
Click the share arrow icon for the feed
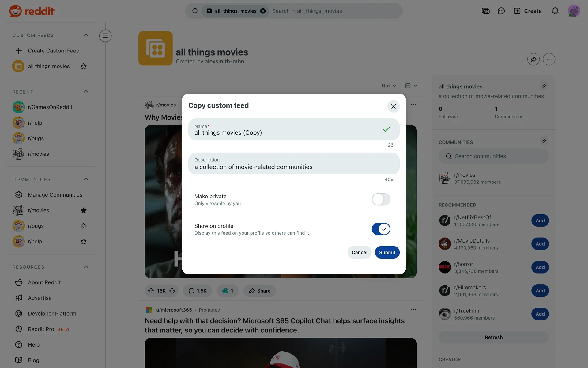point(533,59)
